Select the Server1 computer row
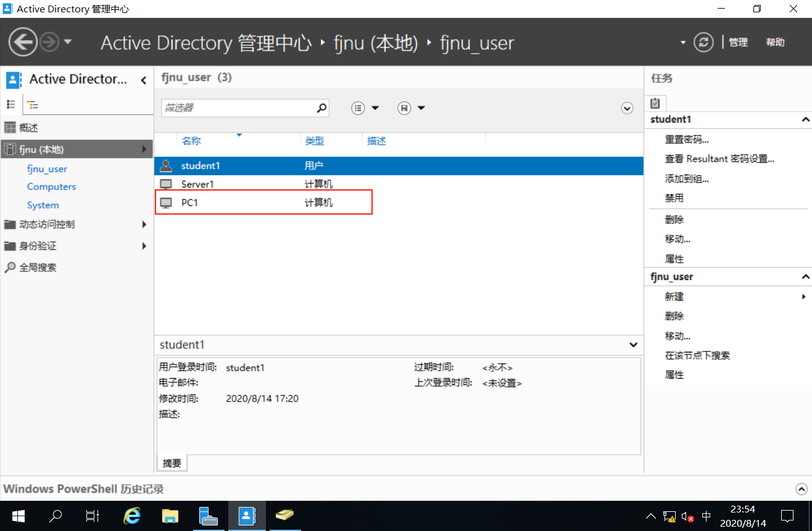The width and height of the screenshot is (812, 531). (399, 184)
